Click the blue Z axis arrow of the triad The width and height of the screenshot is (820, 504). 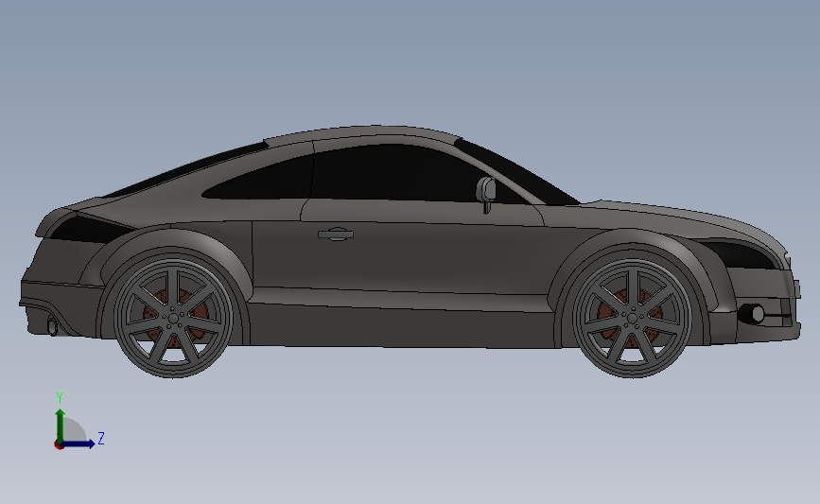tap(79, 443)
